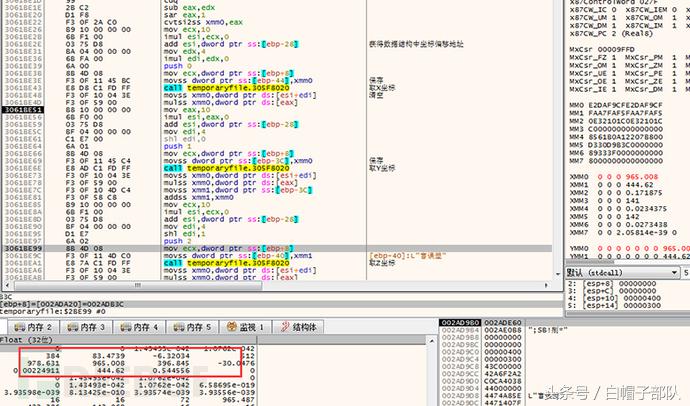Click the disassembly horizontal scrollbar thumb
Image resolution: width=690 pixels, height=406 pixels.
click(x=138, y=285)
